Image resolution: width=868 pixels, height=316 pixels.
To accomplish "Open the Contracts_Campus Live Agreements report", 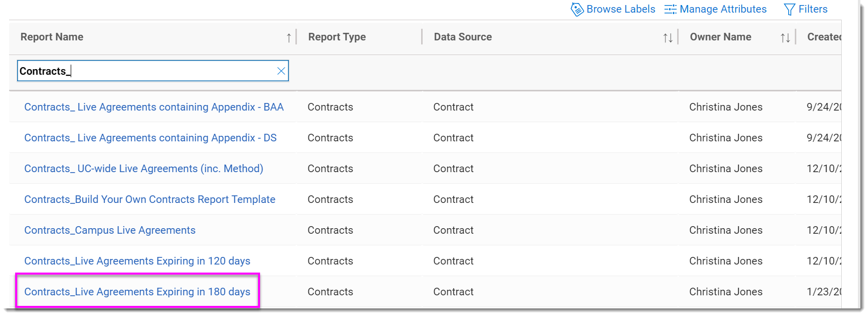I will coord(110,230).
